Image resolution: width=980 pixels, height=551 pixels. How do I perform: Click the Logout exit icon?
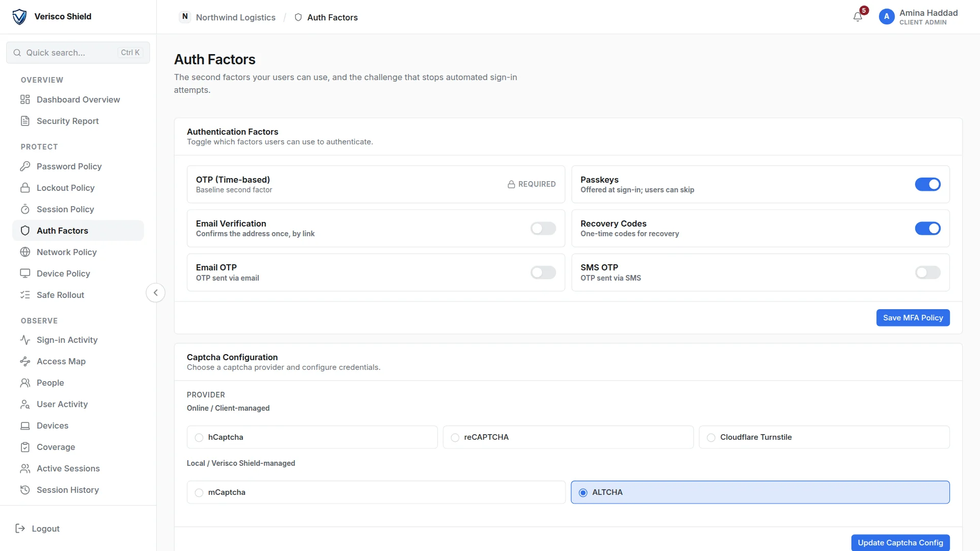pos(20,529)
